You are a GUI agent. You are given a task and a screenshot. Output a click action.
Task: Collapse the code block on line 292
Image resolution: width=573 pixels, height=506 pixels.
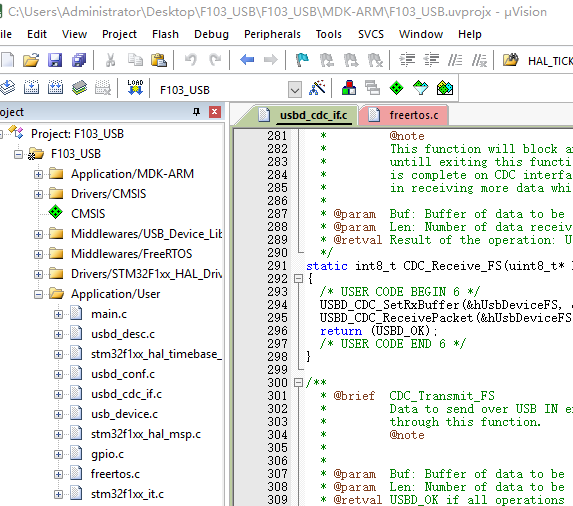click(299, 279)
